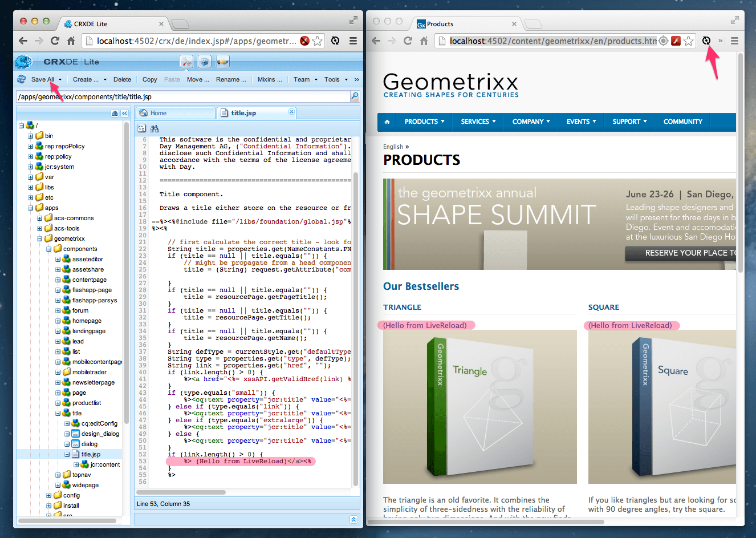Open the Save All dropdown arrow
This screenshot has height=538, width=756.
point(60,80)
